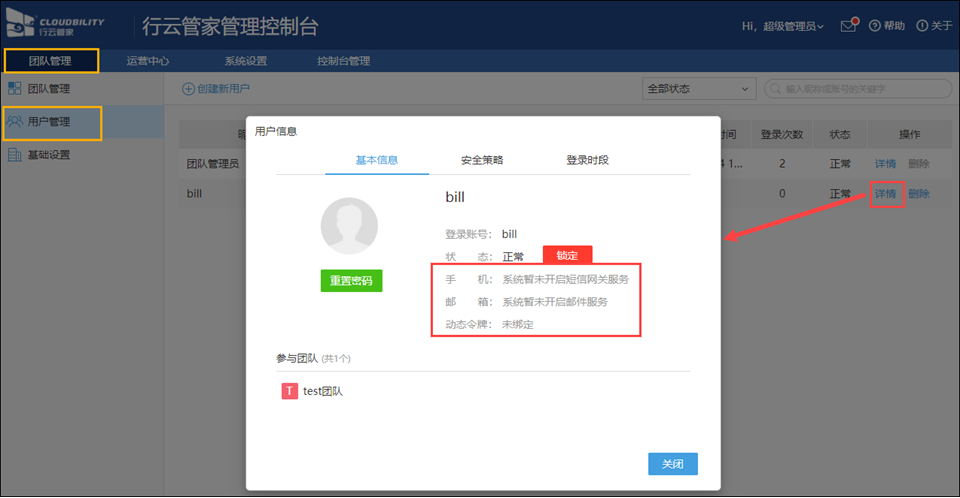Screen dimensions: 960x498
Task: Click the About info icon
Action: [x=921, y=26]
